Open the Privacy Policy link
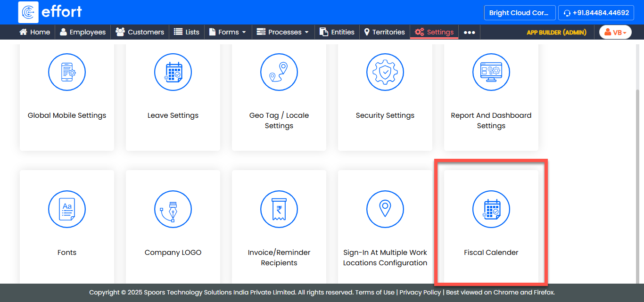 point(420,293)
